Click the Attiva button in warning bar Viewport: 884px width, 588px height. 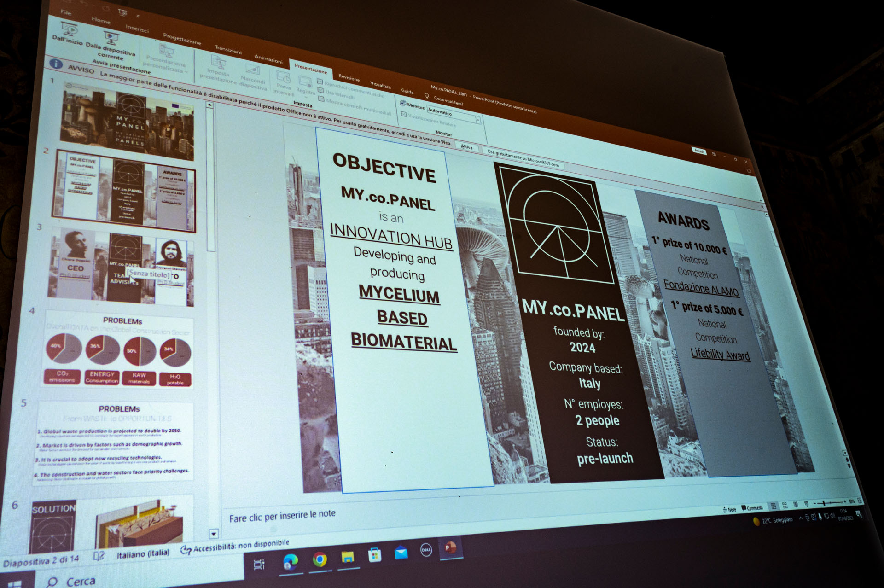[466, 147]
